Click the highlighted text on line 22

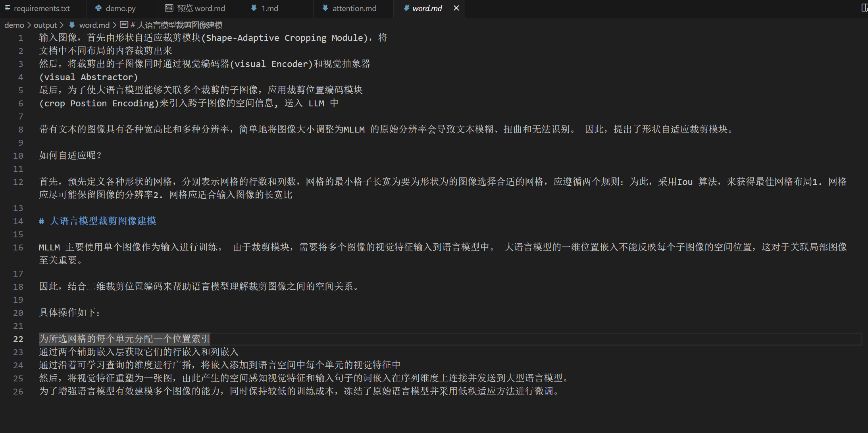[124, 339]
